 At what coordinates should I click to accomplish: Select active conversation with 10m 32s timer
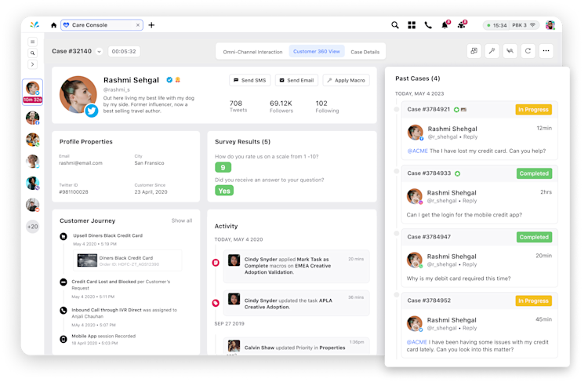pyautogui.click(x=33, y=92)
